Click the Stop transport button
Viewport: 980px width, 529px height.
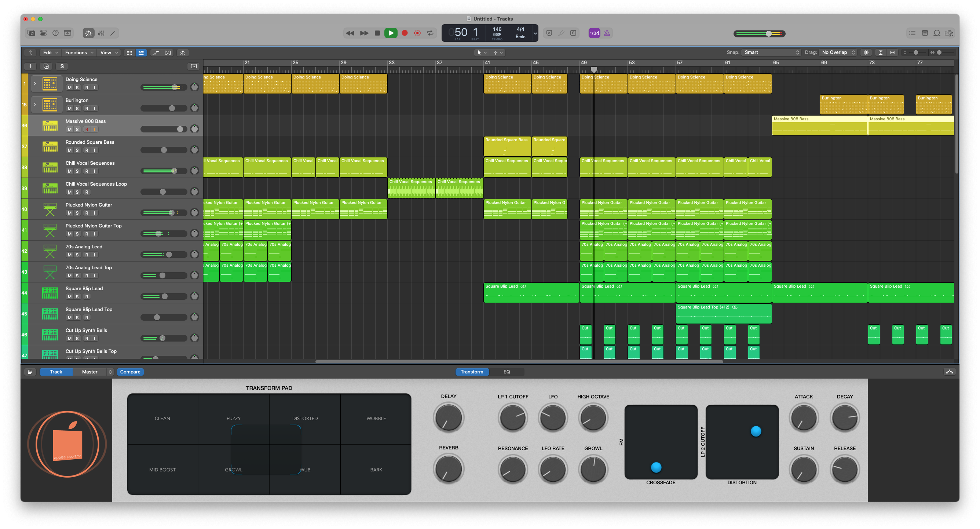click(x=377, y=33)
